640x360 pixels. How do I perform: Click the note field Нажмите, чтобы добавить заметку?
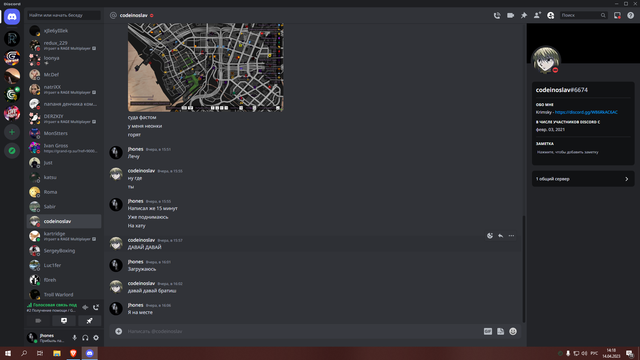(583, 152)
